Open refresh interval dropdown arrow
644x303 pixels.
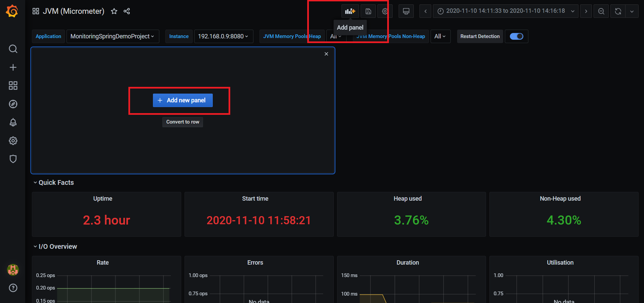coord(632,11)
